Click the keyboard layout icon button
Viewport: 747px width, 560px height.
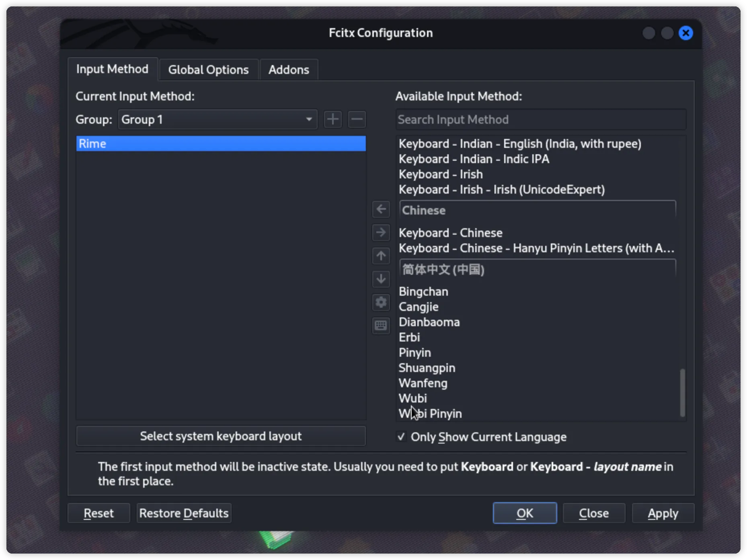381,325
